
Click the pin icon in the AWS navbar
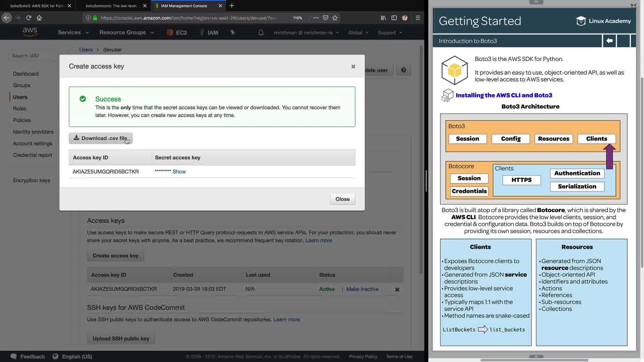click(x=233, y=33)
